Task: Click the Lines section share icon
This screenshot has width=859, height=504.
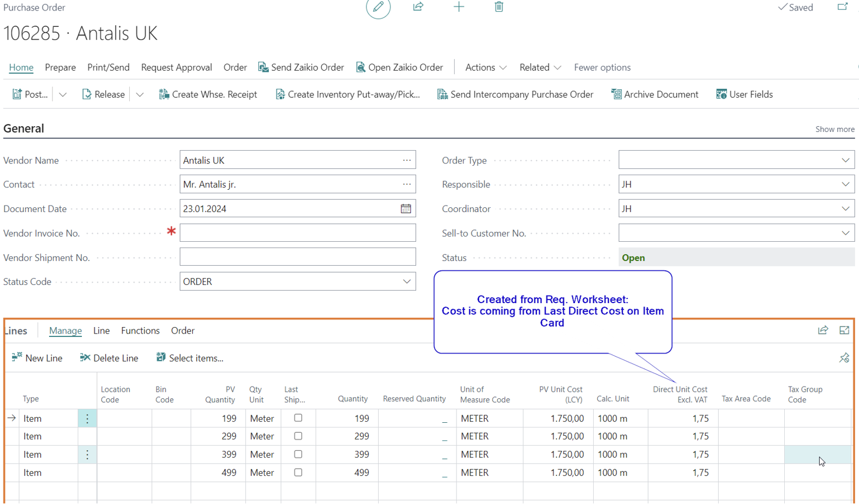Action: [823, 331]
